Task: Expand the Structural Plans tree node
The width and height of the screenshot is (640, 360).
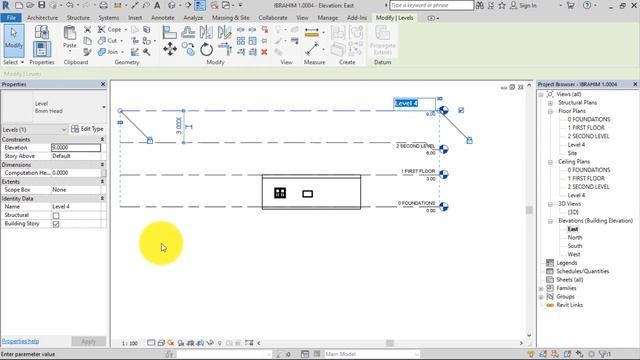Action: click(x=550, y=103)
